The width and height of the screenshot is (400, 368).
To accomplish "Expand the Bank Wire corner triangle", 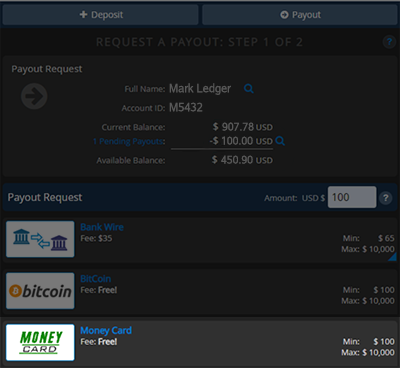I will 393,256.
